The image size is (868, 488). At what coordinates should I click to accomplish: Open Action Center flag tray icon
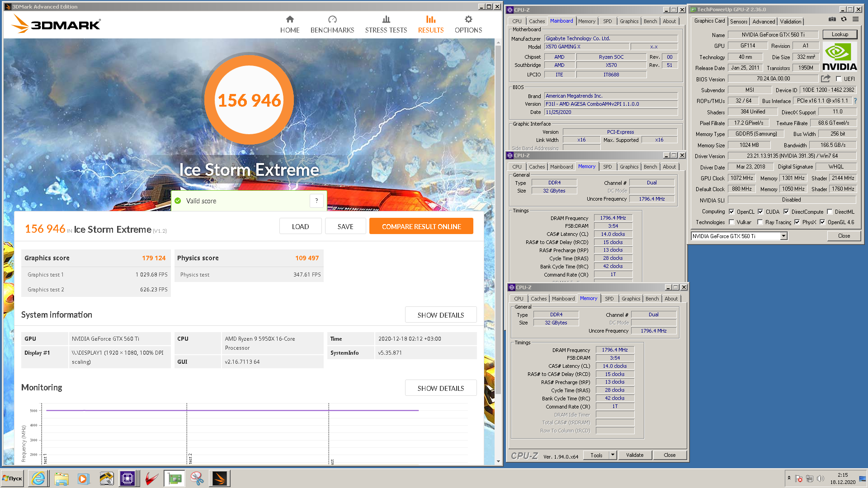(799, 479)
